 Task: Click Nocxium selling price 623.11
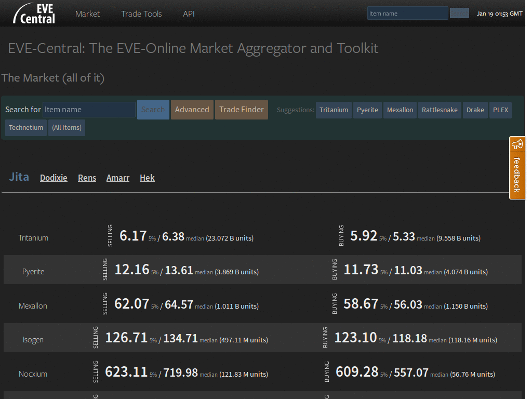(126, 372)
